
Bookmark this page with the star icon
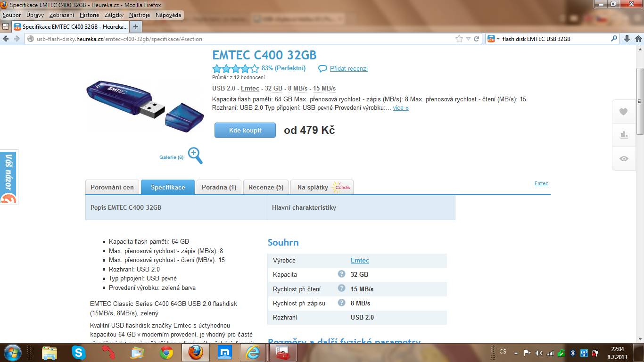pyautogui.click(x=459, y=39)
